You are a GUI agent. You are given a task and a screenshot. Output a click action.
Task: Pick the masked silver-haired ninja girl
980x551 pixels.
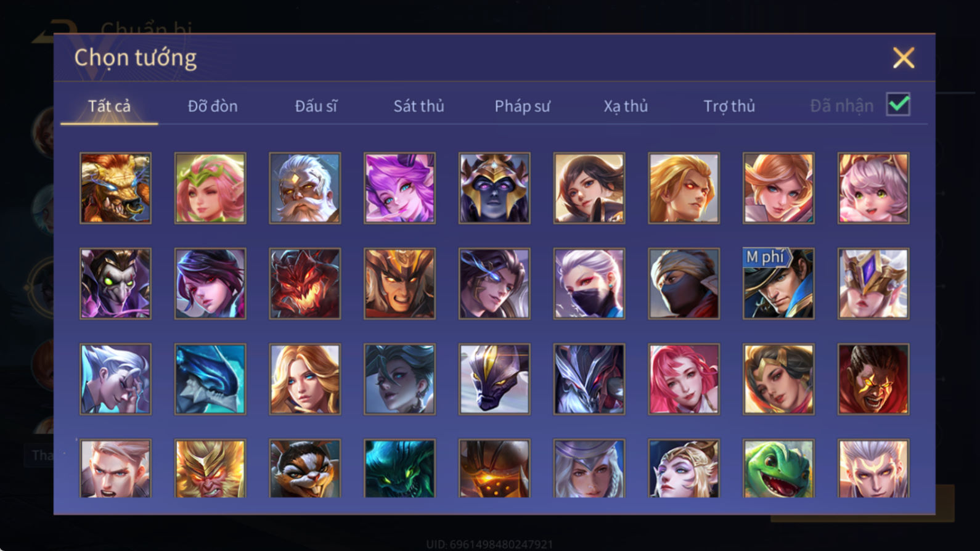(x=589, y=284)
